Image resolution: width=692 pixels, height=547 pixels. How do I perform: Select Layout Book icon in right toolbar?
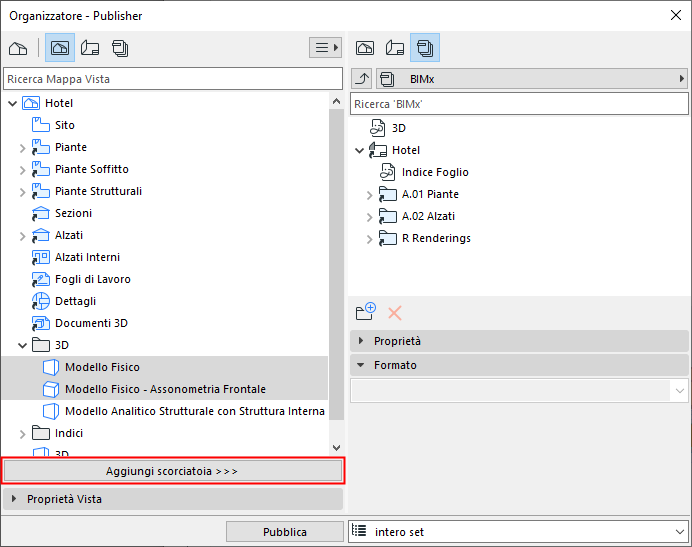click(x=395, y=48)
